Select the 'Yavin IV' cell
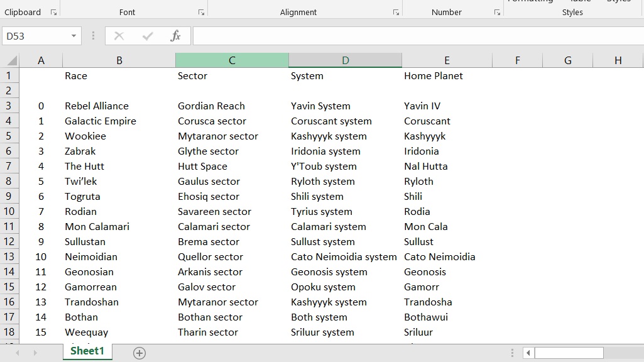Screen dimensions: 644x362 (447, 106)
